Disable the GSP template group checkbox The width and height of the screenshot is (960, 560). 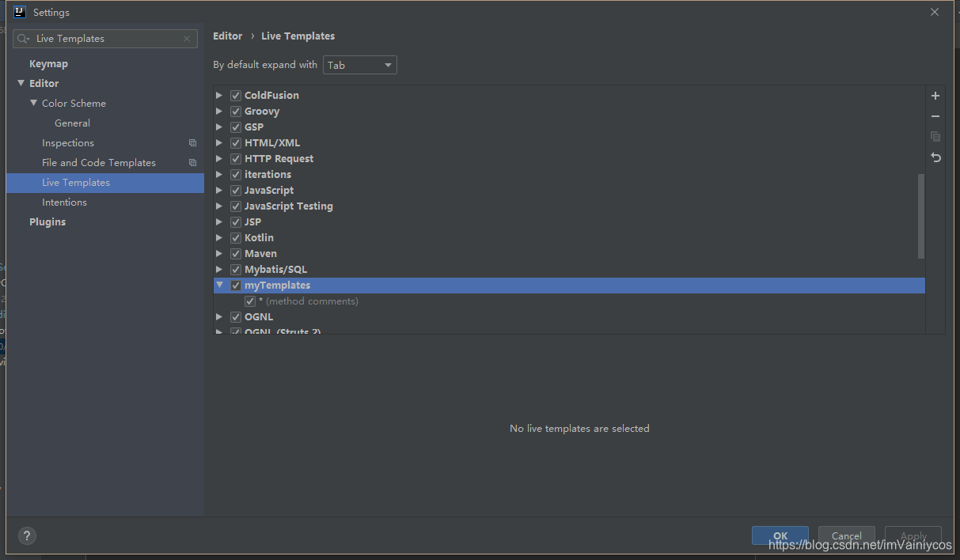[x=236, y=127]
